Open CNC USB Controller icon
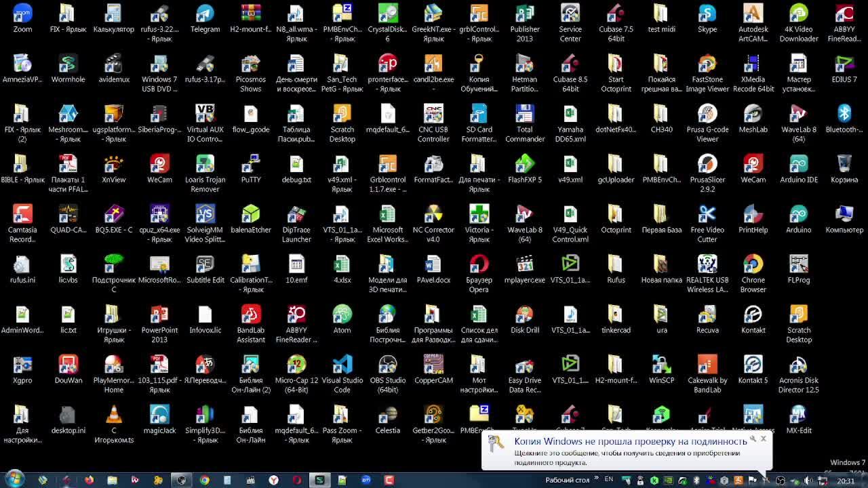Screen dimensions: 868x488 (433, 123)
